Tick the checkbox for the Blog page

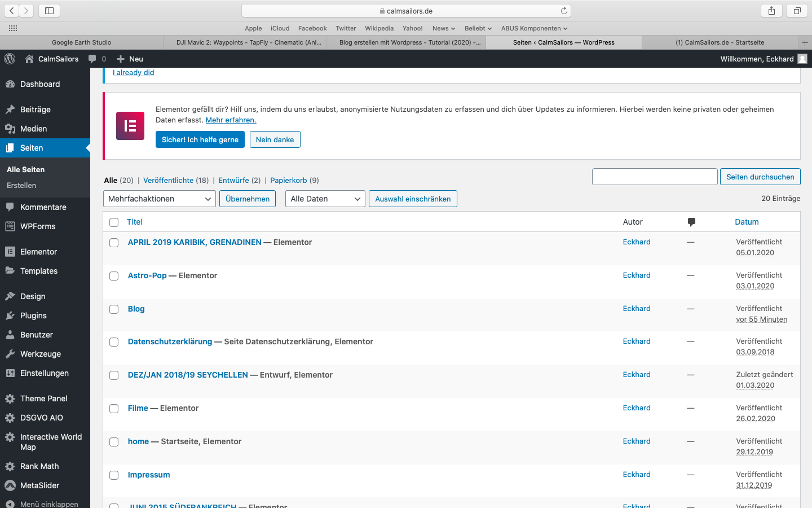point(114,309)
